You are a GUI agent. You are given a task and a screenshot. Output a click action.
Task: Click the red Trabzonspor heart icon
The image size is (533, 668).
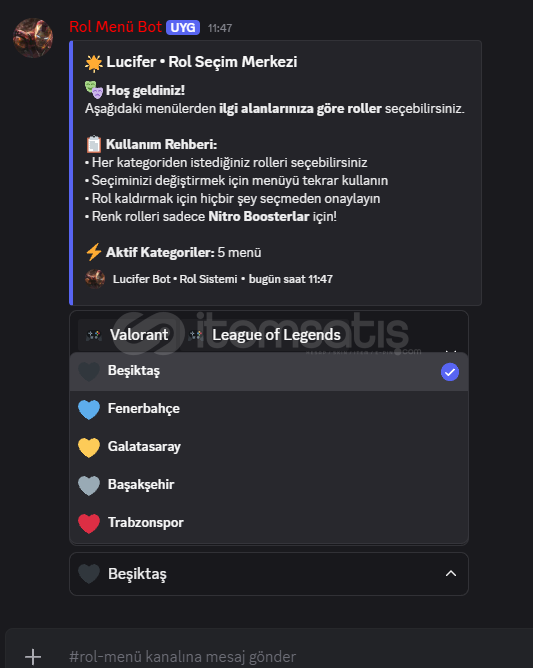(x=89, y=523)
